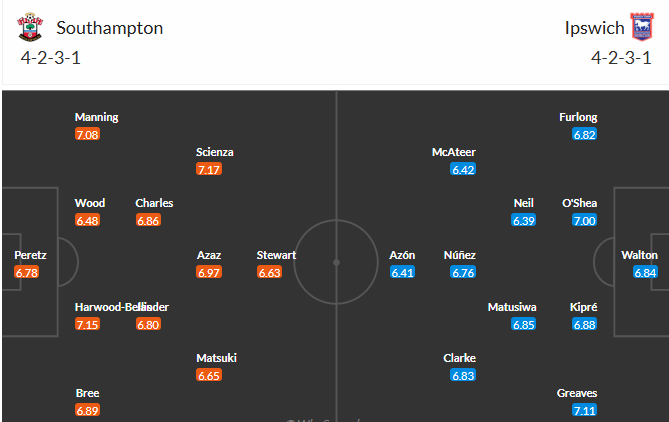Click Núñez's 6.76 rating badge
Viewport: 669px width, 422px height.
463,272
